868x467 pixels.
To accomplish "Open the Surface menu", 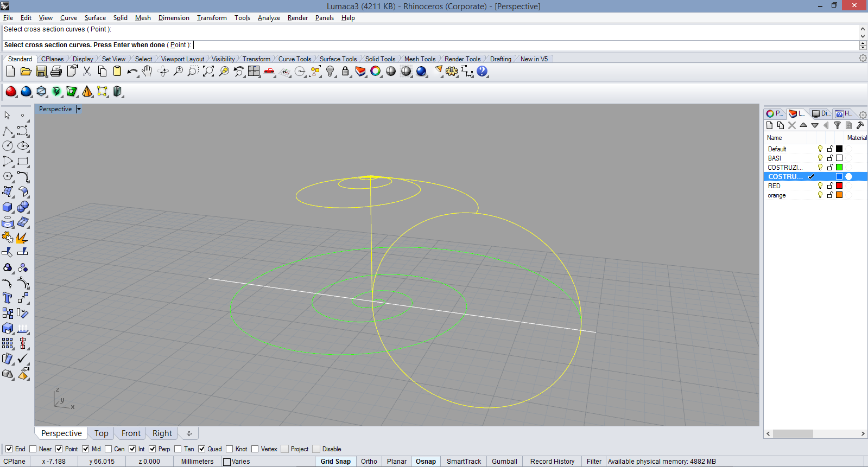I will (x=95, y=18).
